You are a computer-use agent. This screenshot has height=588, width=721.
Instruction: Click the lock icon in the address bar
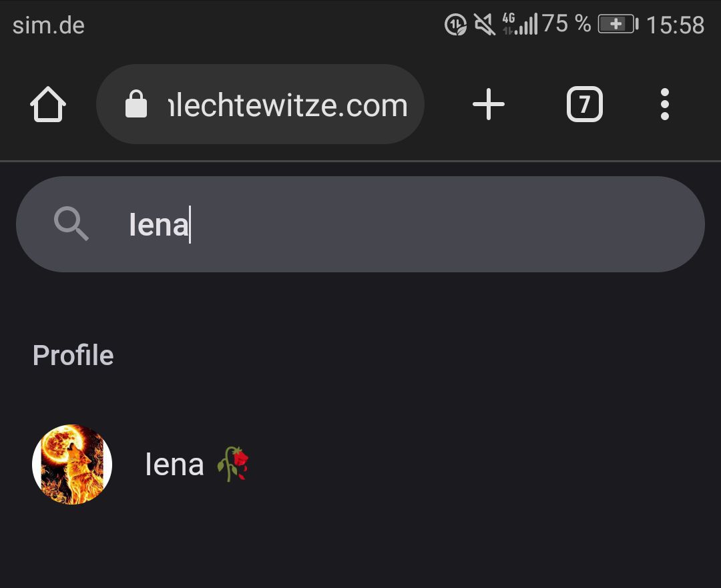[x=136, y=105]
